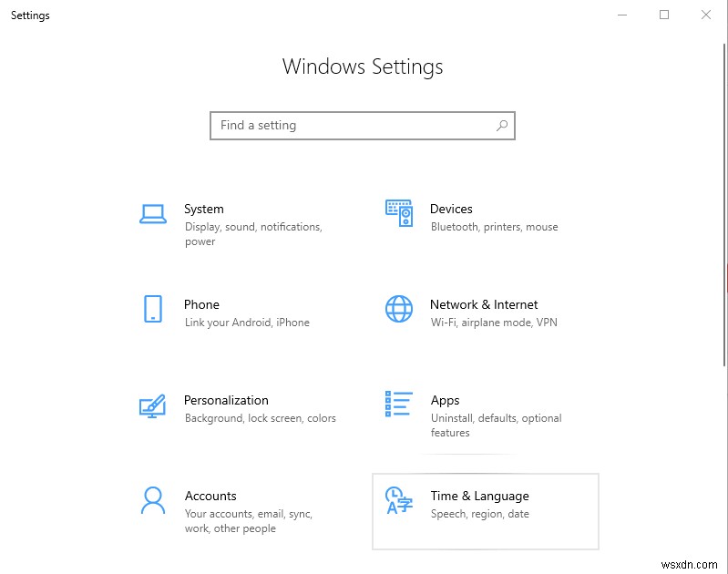Go to Personalization title
The image size is (728, 574).
(226, 400)
